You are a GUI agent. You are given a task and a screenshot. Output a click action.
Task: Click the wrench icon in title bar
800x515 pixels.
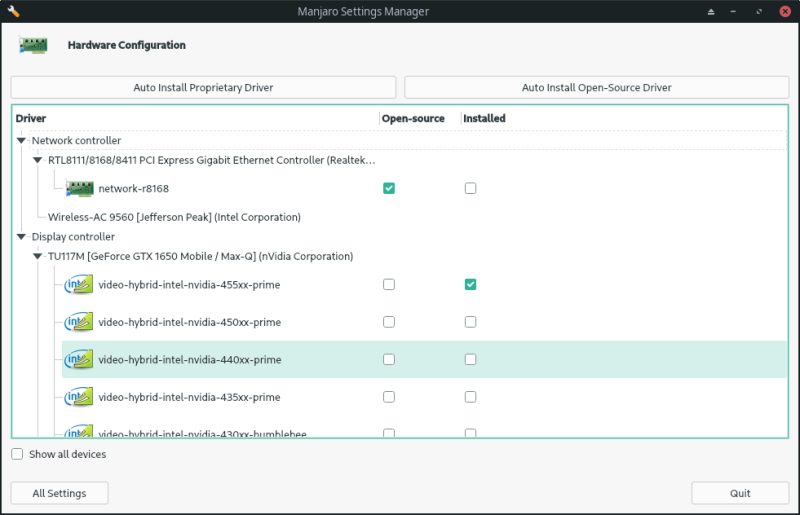coord(13,11)
